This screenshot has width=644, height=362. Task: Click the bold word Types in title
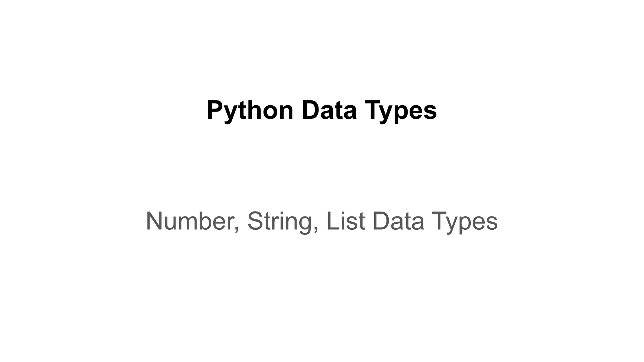[401, 111]
